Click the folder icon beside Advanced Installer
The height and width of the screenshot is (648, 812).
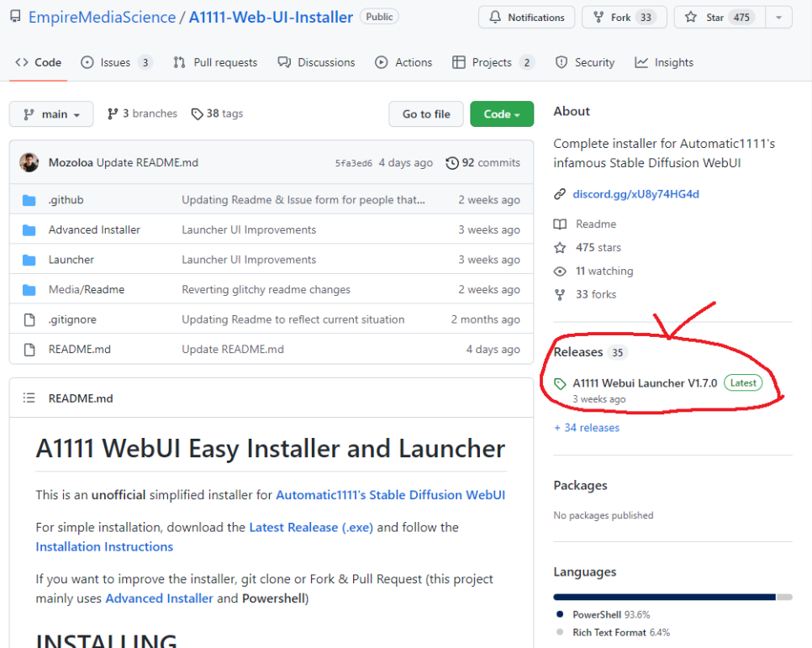click(29, 230)
